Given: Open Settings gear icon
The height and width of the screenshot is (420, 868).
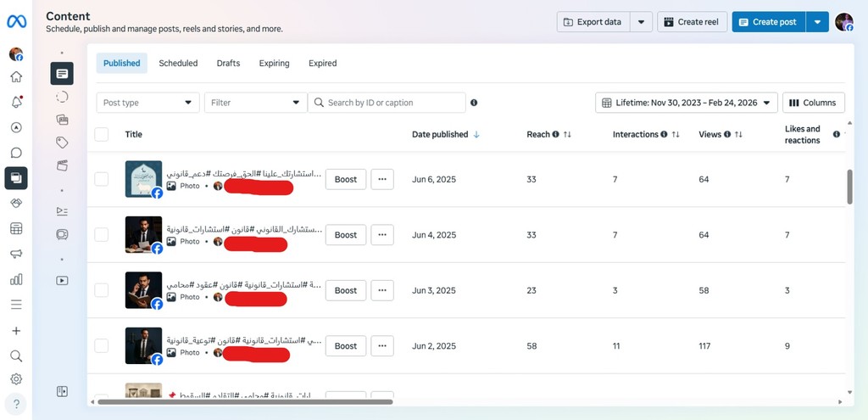Looking at the screenshot, I should tap(16, 379).
